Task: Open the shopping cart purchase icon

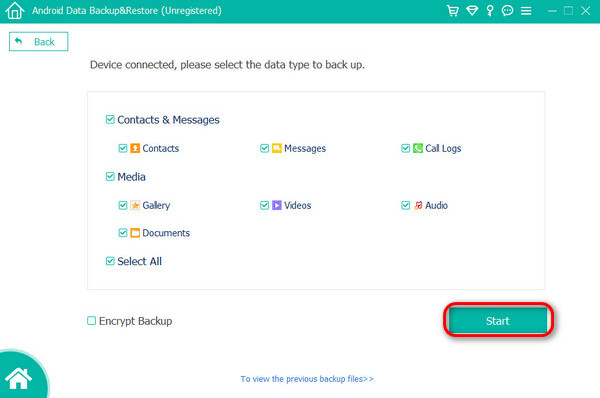Action: click(x=453, y=10)
